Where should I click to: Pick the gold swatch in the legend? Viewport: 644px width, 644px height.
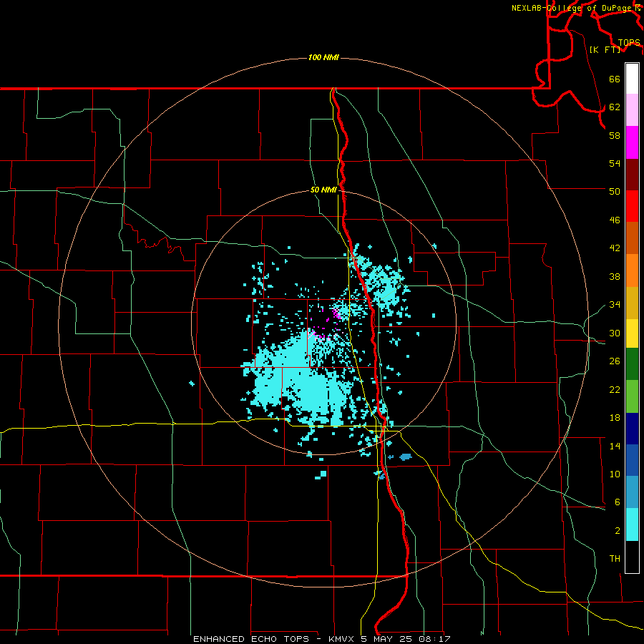(x=632, y=302)
